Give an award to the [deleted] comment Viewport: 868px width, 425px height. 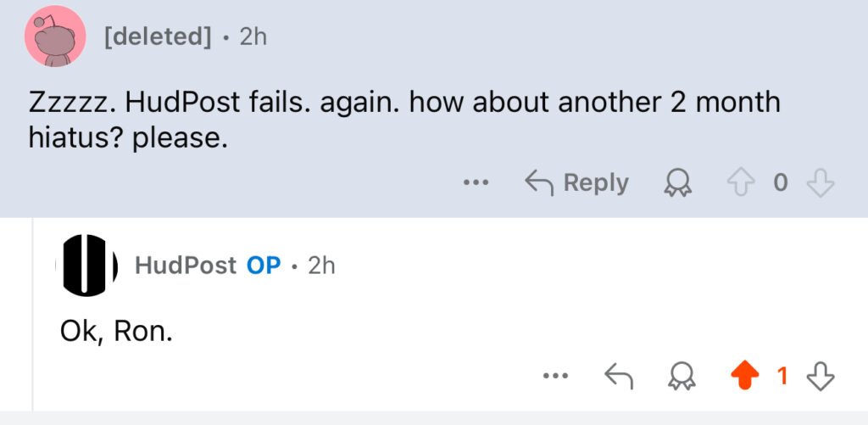pos(676,182)
